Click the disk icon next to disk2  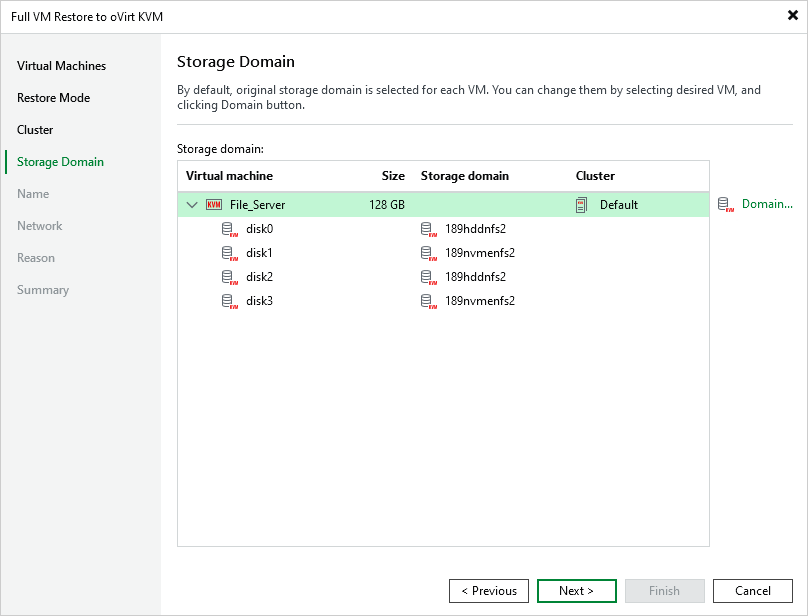(x=230, y=277)
